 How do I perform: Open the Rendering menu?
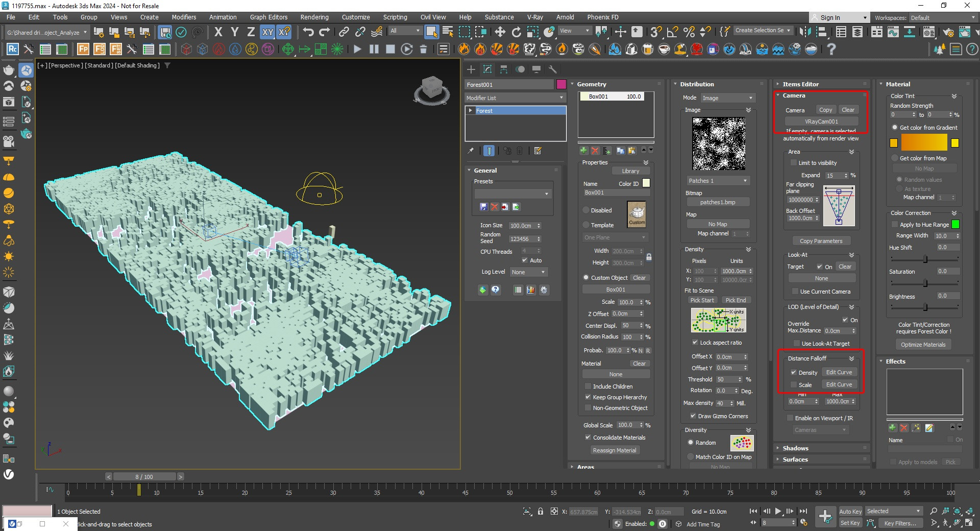(314, 17)
